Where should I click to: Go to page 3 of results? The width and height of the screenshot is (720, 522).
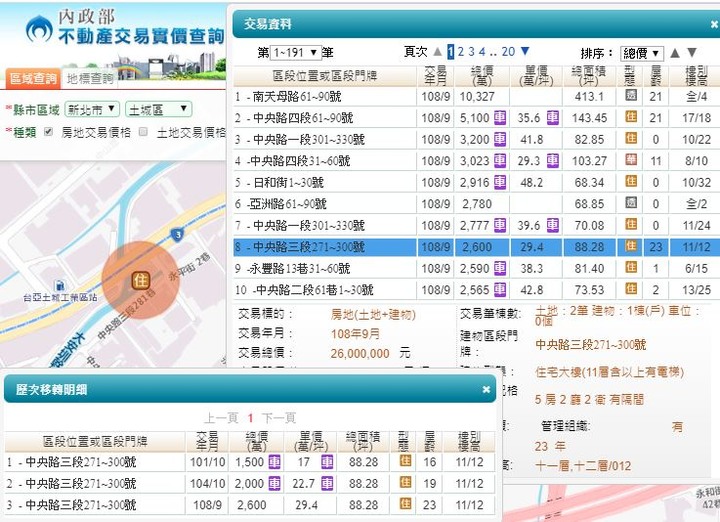(471, 52)
